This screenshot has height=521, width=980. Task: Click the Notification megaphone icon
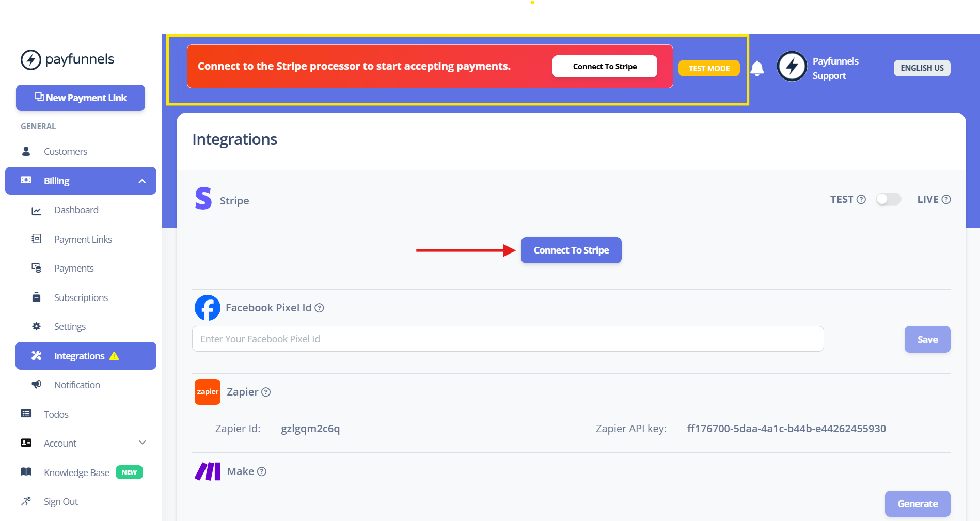click(x=36, y=384)
